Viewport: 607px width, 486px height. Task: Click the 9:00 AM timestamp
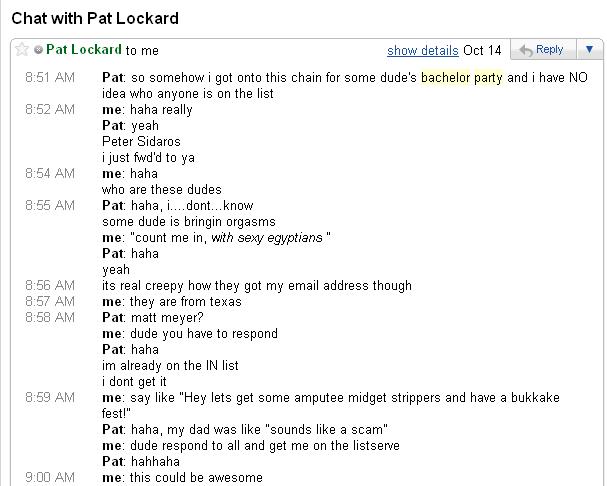pyautogui.click(x=49, y=478)
